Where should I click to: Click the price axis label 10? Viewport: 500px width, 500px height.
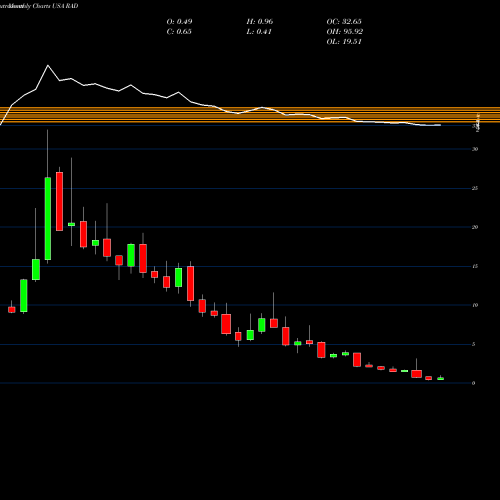(475, 305)
